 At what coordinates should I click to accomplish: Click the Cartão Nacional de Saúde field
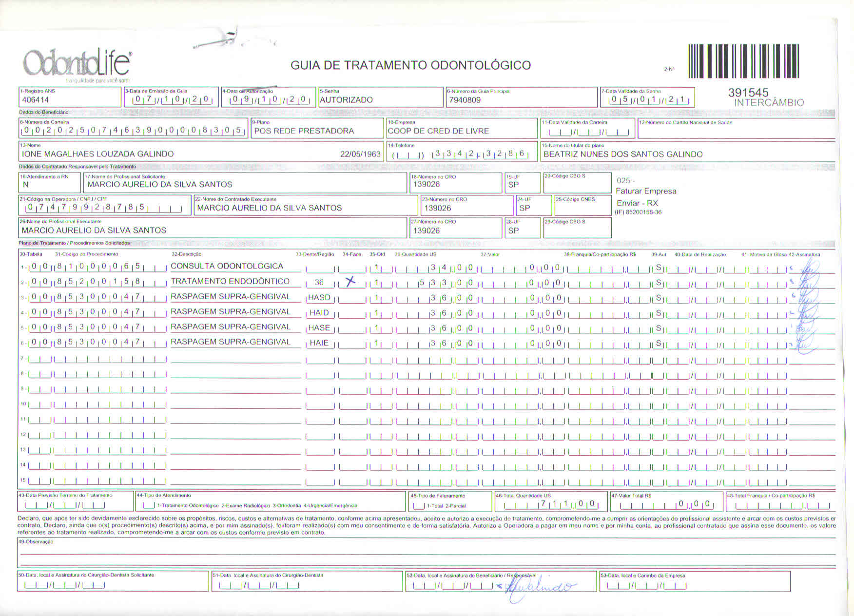coord(737,129)
